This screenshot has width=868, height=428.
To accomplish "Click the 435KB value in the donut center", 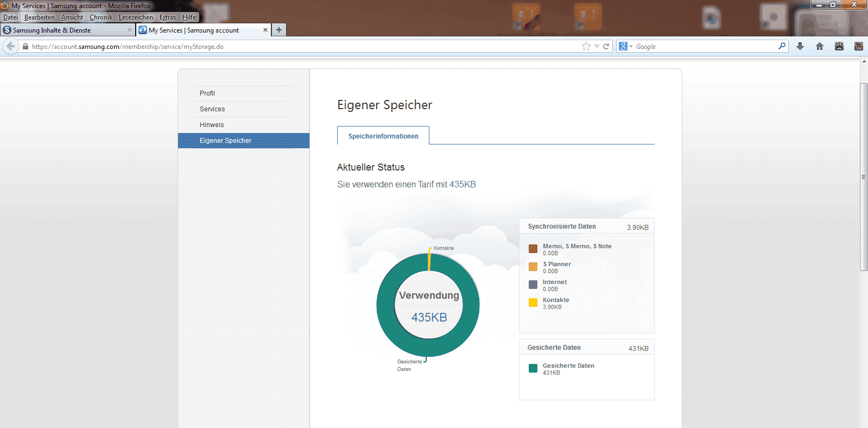I will pyautogui.click(x=429, y=318).
